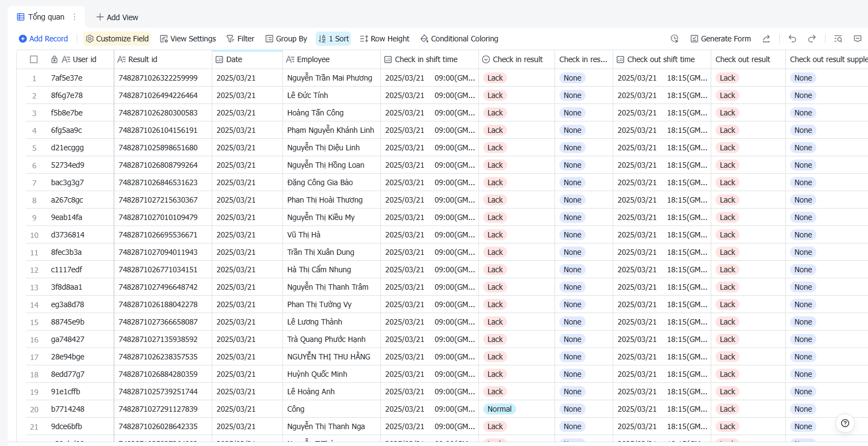Click the Lack check-in tag in row 1

(495, 78)
